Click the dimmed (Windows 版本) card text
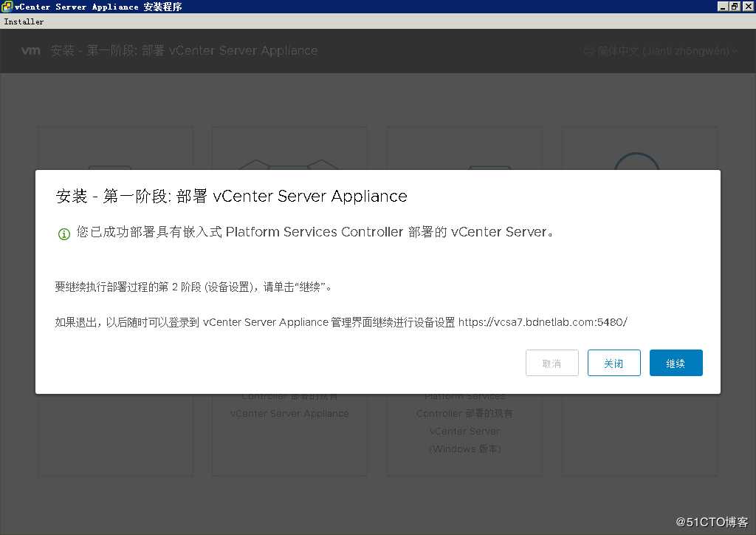The image size is (756, 535). tap(465, 449)
